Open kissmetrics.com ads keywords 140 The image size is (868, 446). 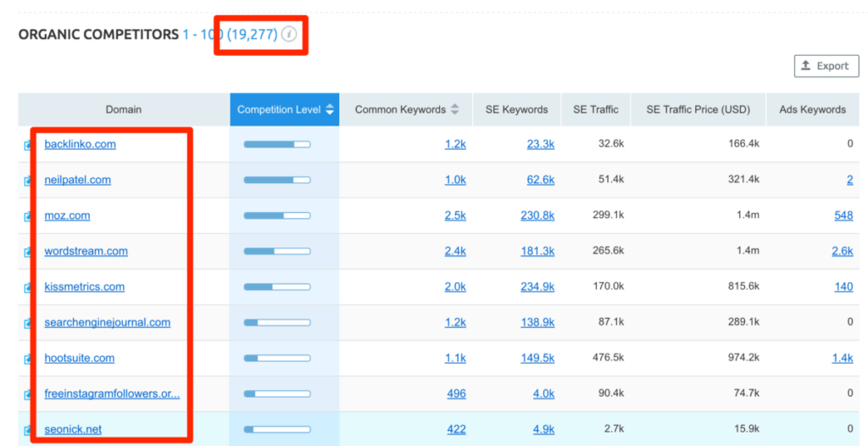pyautogui.click(x=843, y=287)
